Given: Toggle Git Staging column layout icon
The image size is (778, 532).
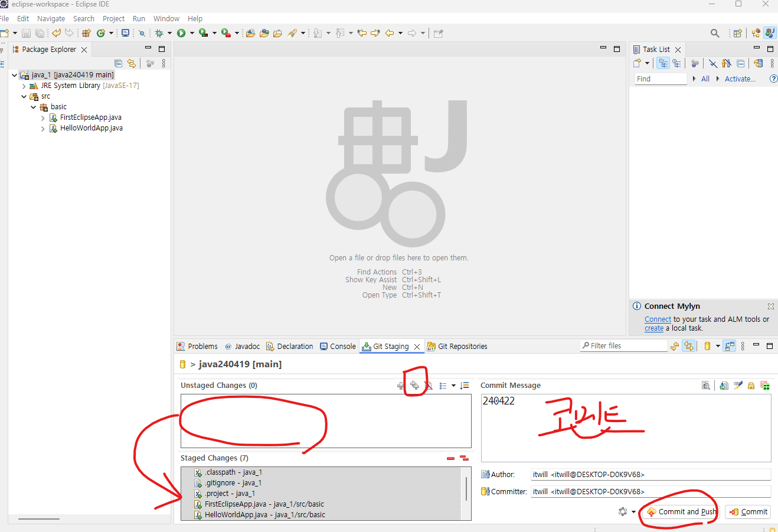Looking at the screenshot, I should point(730,346).
